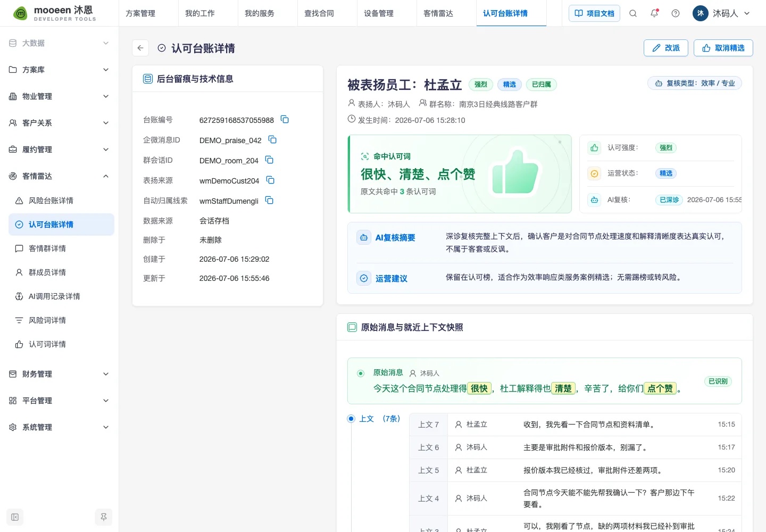Click the AI复核 robot icon in status card
Screen dimensions: 766x532
click(595, 200)
